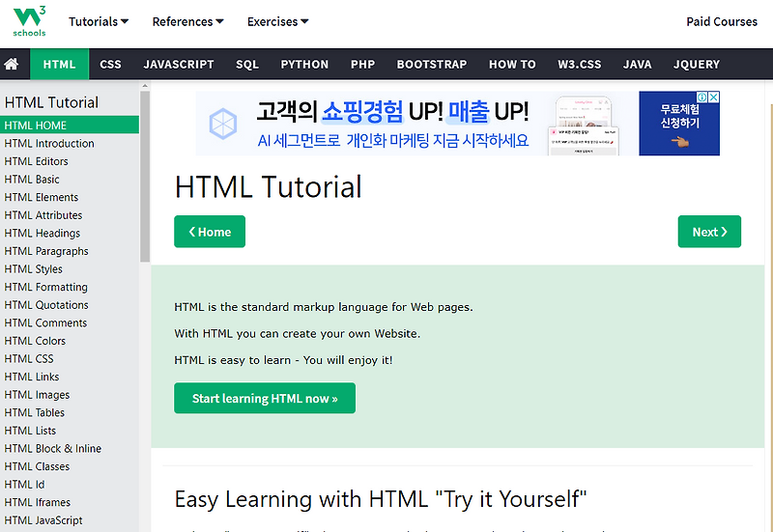Screen dimensions: 773x532
Task: Open HTML Paragraphs in sidebar
Action: (x=70, y=251)
